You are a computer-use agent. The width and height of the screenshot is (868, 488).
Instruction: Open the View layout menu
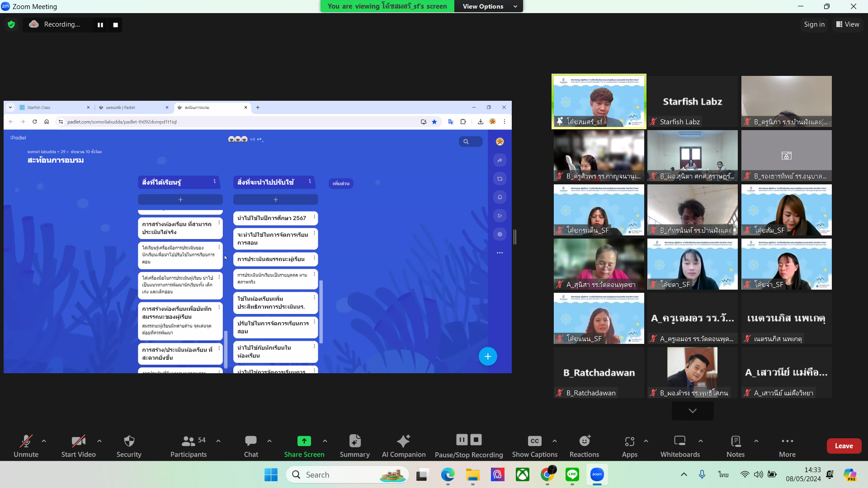click(x=848, y=24)
